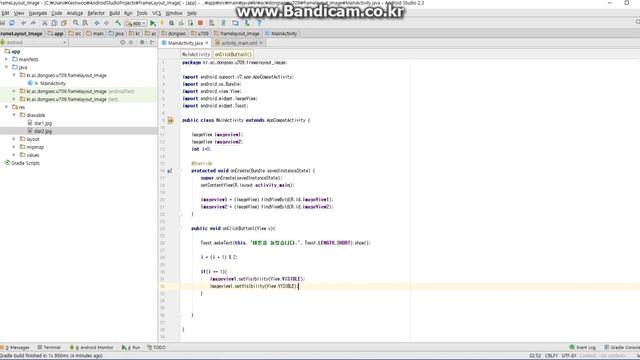
Task: Click the red Stop icon
Action: pyautogui.click(x=200, y=23)
